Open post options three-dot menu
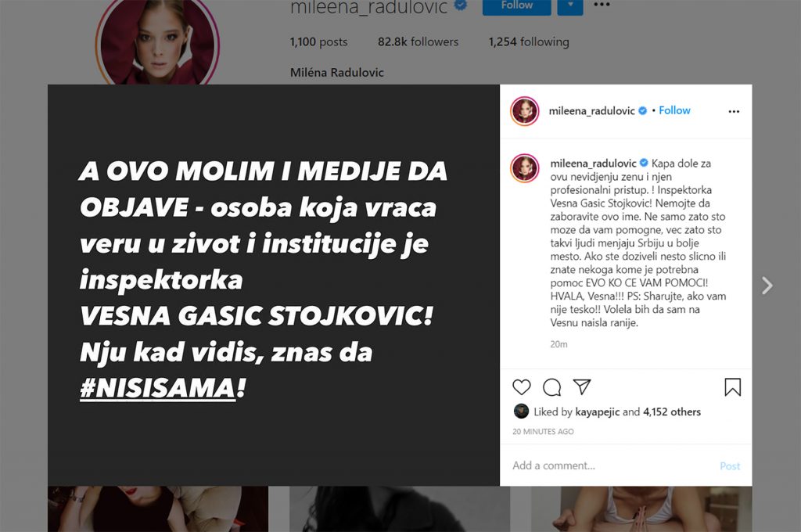Screen dimensions: 801x532 click(734, 111)
